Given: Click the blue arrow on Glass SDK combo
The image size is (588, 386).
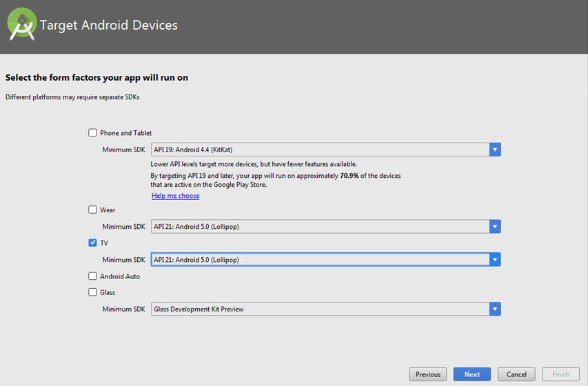Looking at the screenshot, I should tap(494, 309).
